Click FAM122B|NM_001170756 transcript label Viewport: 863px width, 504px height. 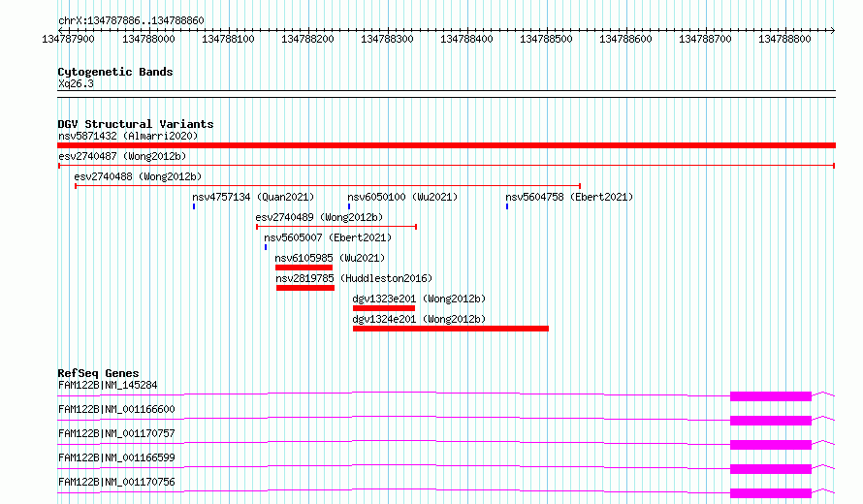click(x=116, y=482)
